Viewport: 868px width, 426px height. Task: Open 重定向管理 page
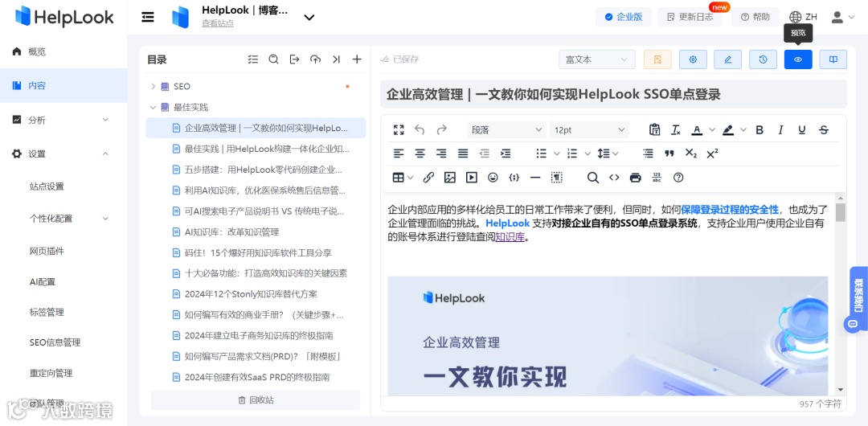(51, 373)
